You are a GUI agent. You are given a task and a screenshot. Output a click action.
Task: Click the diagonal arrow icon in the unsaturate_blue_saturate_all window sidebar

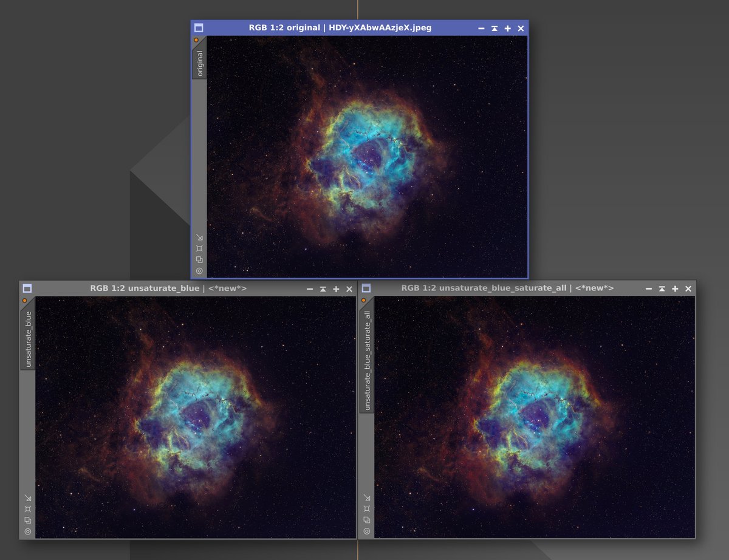(x=367, y=498)
